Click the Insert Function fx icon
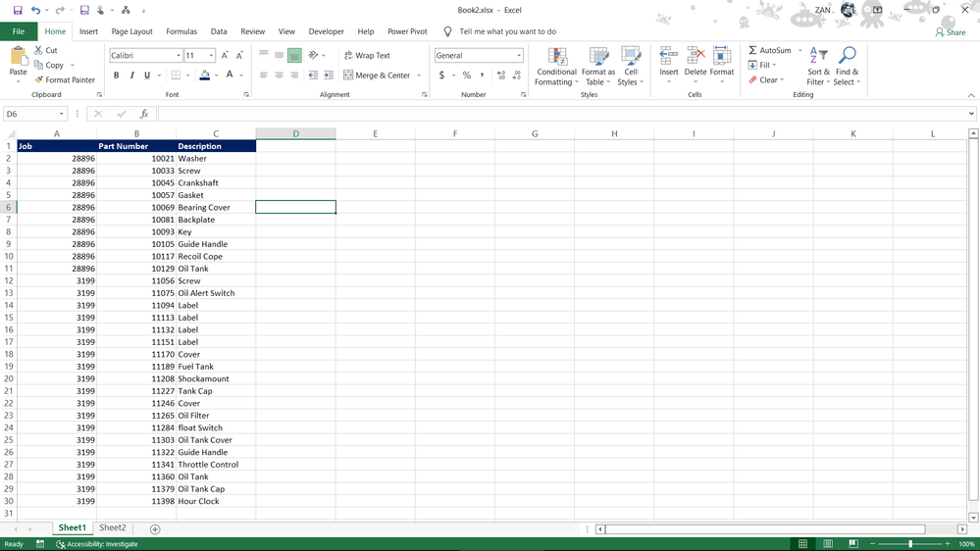This screenshot has height=551, width=980. click(144, 114)
